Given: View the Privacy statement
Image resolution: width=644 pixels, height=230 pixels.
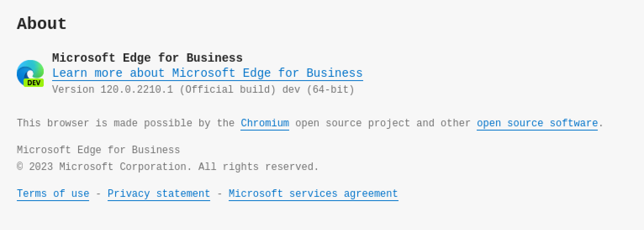Looking at the screenshot, I should coord(158,194).
